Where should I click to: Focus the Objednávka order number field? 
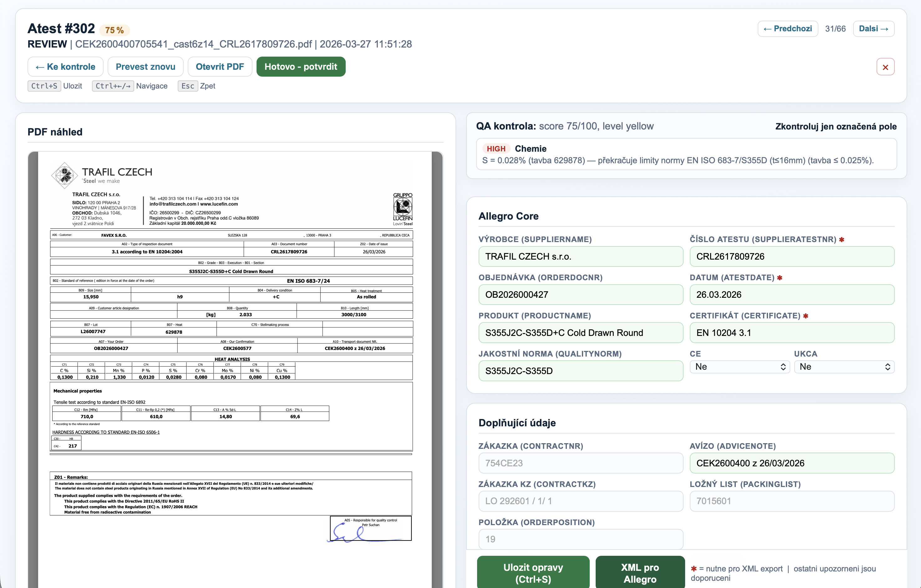point(580,295)
